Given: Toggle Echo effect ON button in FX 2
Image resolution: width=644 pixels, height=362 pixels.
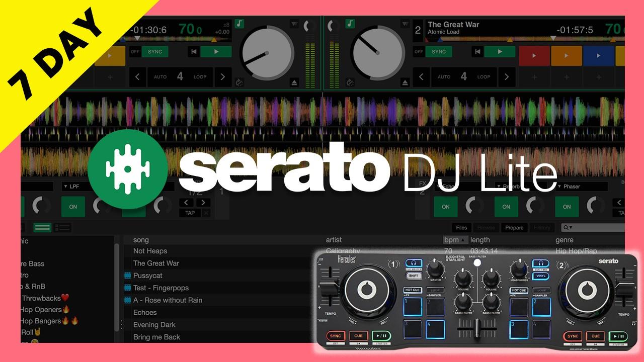Looking at the screenshot, I should 446,207.
